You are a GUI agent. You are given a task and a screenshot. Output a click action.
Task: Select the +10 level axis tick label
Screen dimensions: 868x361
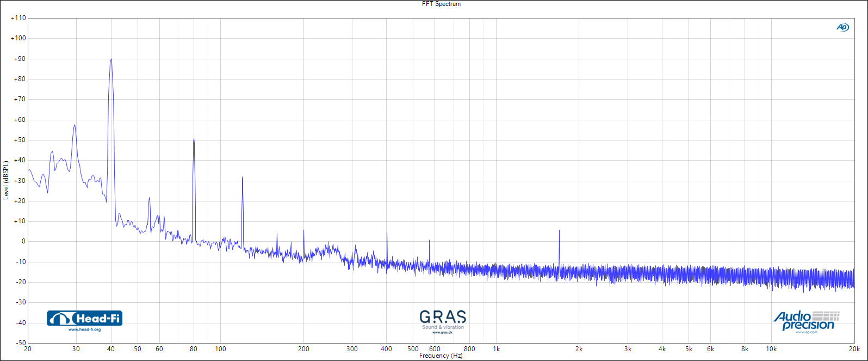click(x=20, y=221)
